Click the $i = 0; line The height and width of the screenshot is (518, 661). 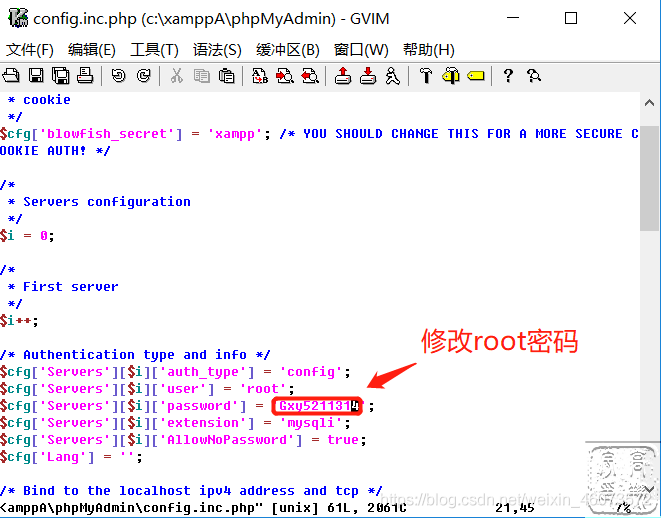[x=27, y=236]
